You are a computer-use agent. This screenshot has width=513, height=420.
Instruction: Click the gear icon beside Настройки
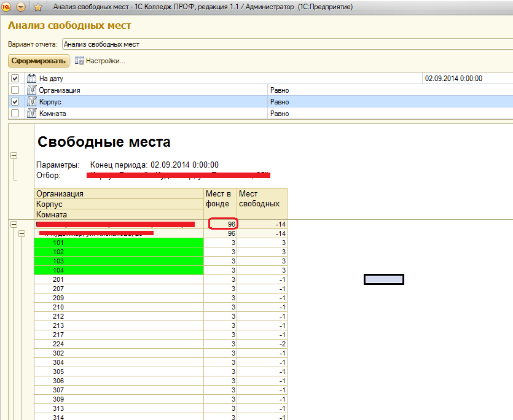79,61
